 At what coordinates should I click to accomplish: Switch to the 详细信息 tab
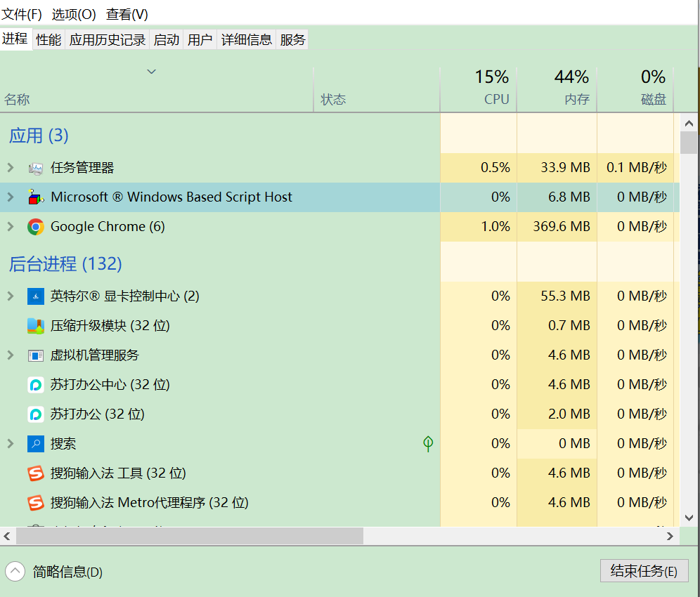247,40
